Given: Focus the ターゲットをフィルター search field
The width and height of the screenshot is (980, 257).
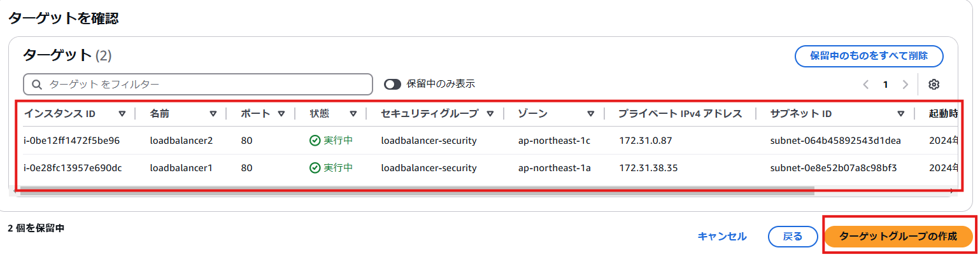Looking at the screenshot, I should tap(197, 84).
